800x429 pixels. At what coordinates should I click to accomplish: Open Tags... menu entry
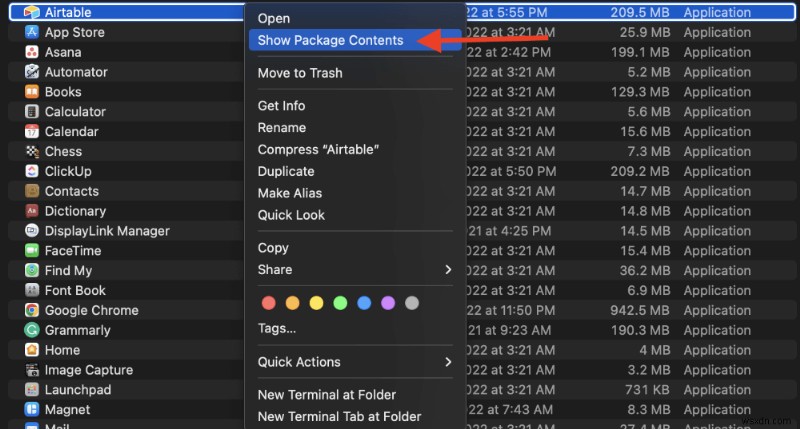click(355, 329)
